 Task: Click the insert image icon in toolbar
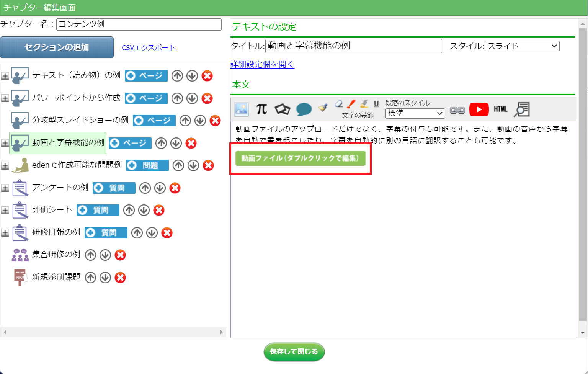pos(242,109)
